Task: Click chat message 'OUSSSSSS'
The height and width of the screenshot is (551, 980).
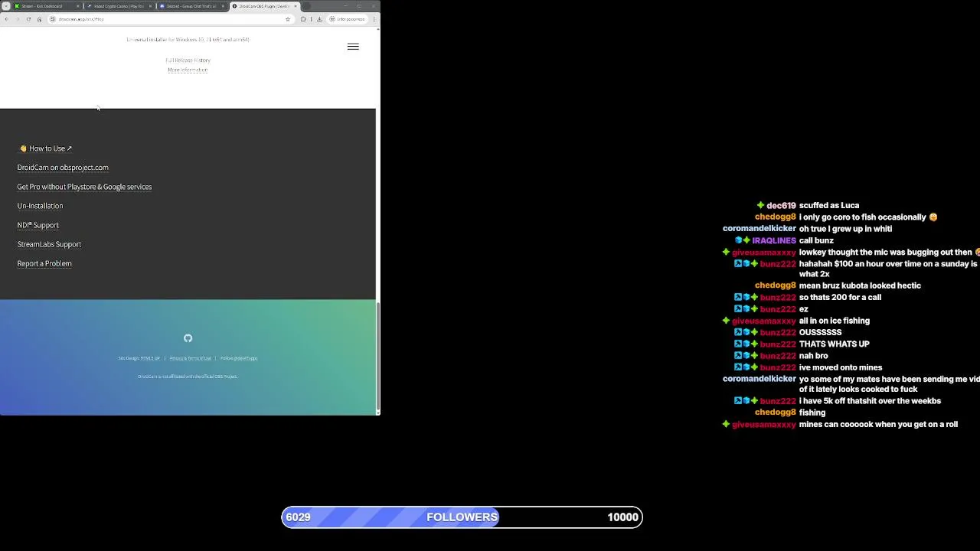Action: pos(820,332)
